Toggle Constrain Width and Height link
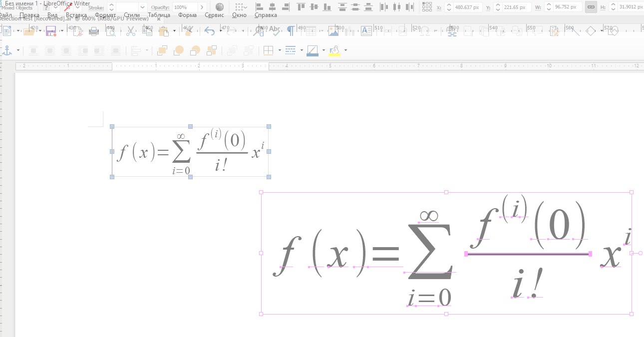The height and width of the screenshot is (337, 644). point(591,7)
